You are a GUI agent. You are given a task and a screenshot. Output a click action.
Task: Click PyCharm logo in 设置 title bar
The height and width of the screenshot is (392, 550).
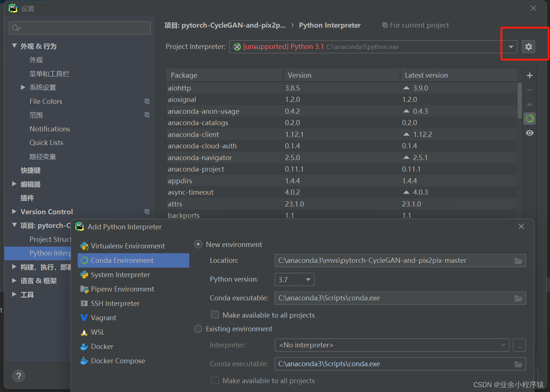(13, 8)
